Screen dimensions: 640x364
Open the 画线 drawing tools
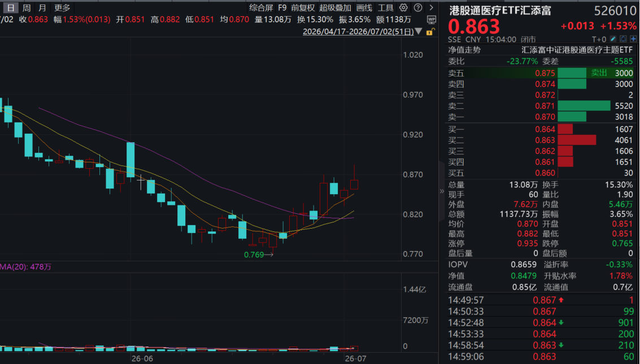[x=364, y=8]
